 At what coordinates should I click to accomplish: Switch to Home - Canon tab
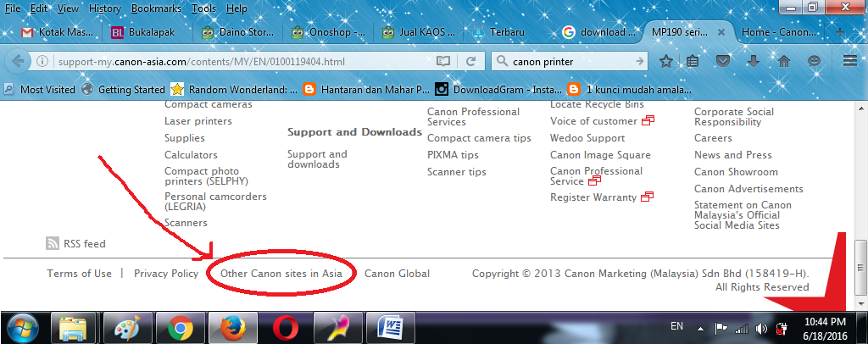click(780, 32)
